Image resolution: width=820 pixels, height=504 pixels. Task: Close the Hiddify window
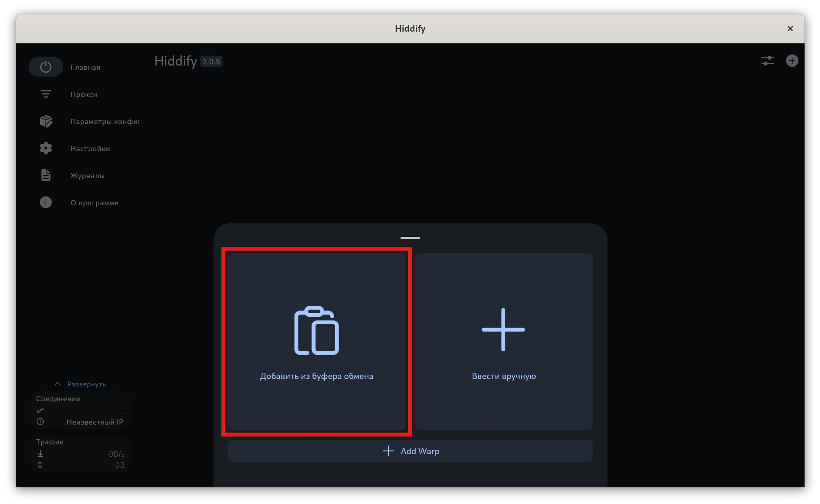[x=790, y=28]
